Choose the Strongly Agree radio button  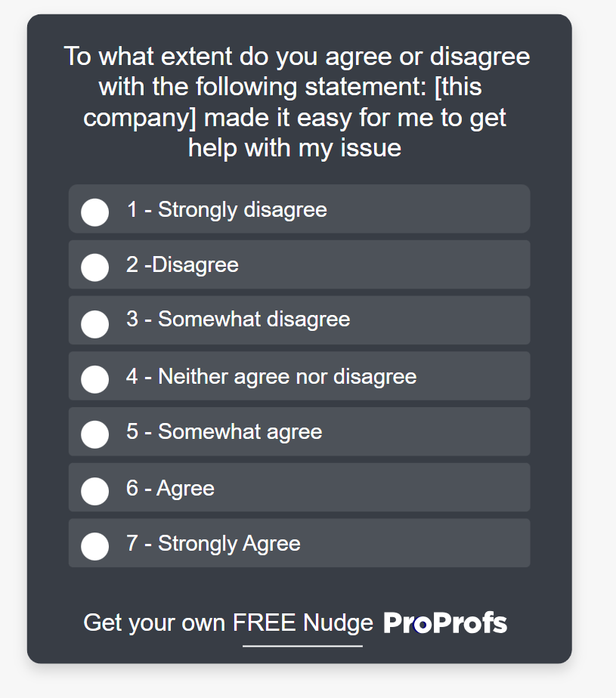click(x=94, y=545)
